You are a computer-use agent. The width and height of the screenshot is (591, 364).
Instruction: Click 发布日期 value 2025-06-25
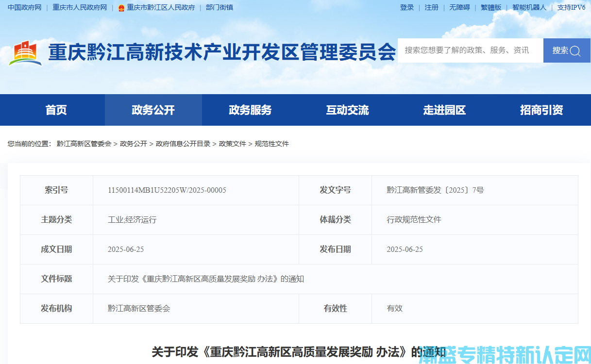click(x=405, y=249)
